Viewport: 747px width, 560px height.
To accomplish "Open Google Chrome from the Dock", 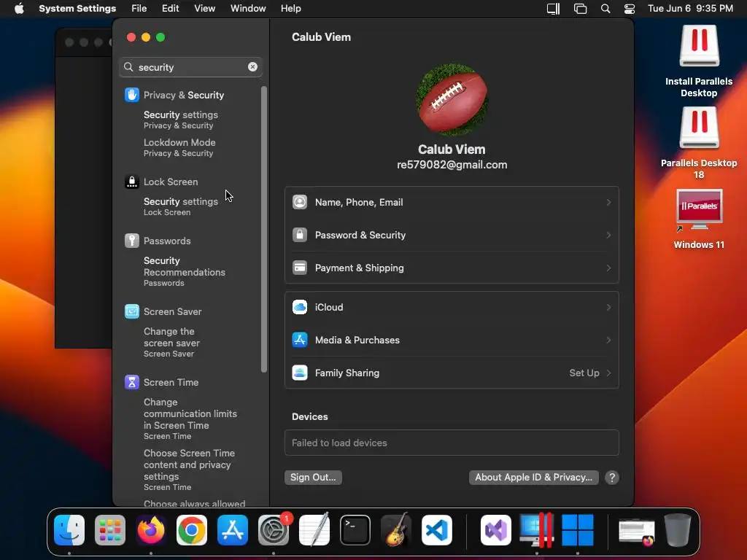I will 192,530.
